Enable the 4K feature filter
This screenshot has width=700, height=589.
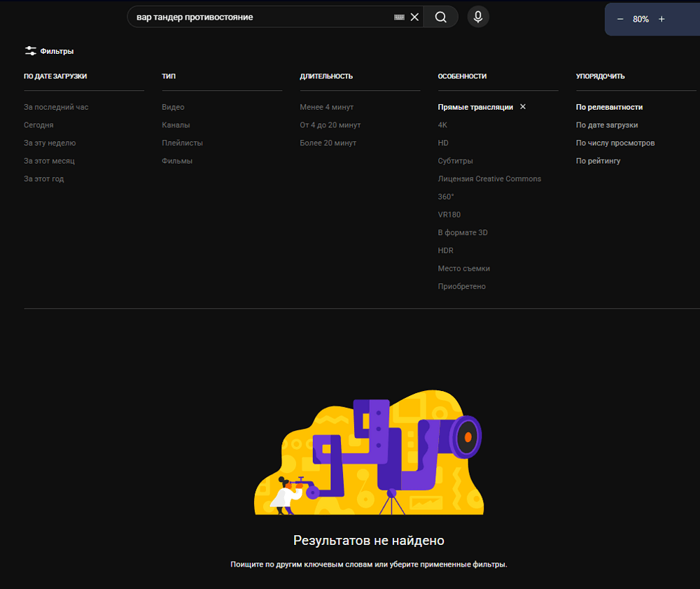pos(442,125)
